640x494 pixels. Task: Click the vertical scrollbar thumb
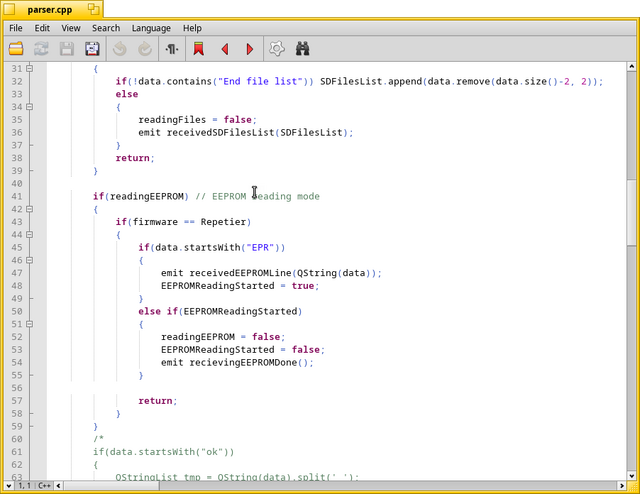coord(631,212)
